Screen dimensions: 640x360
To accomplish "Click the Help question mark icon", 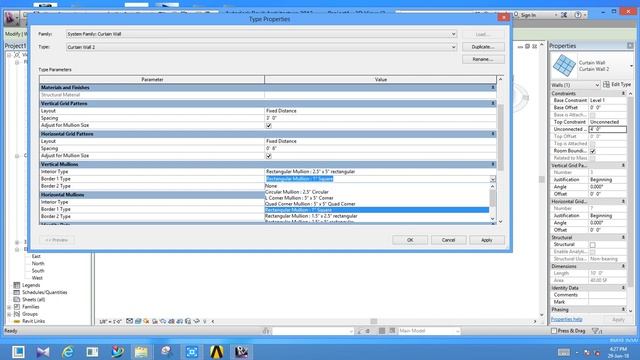I will (x=578, y=15).
